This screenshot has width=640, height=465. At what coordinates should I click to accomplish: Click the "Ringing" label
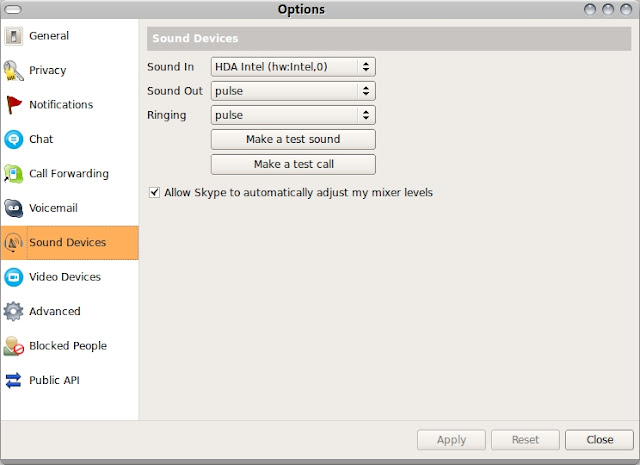pos(167,116)
